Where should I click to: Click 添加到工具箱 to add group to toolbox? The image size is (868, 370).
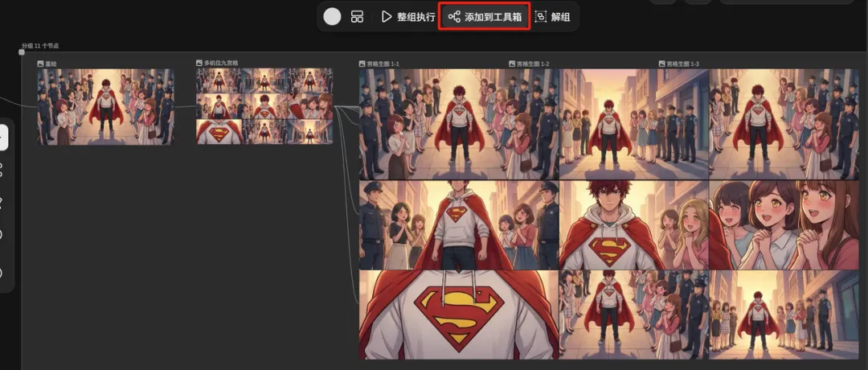pos(485,17)
